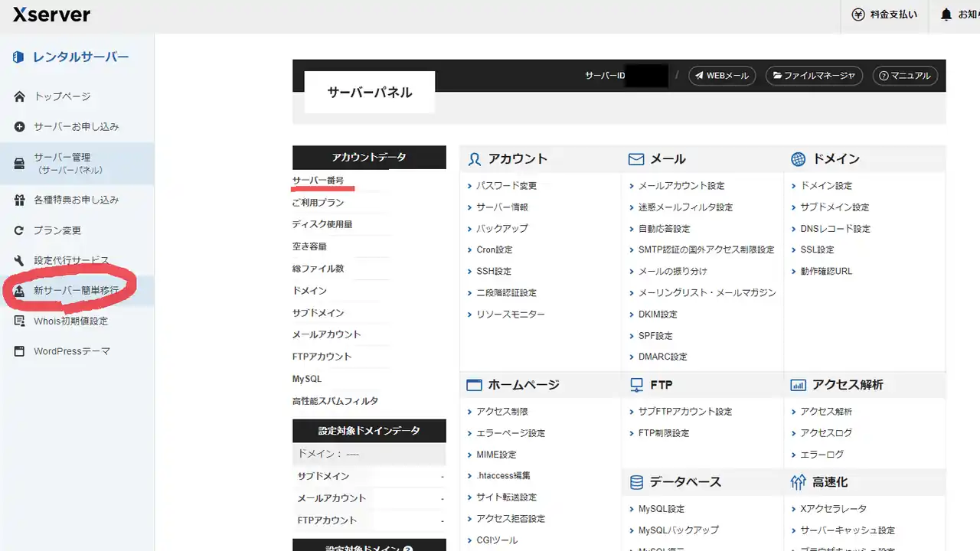980x551 pixels.
Task: Click the プラン変更 refresh icon
Action: click(x=20, y=230)
